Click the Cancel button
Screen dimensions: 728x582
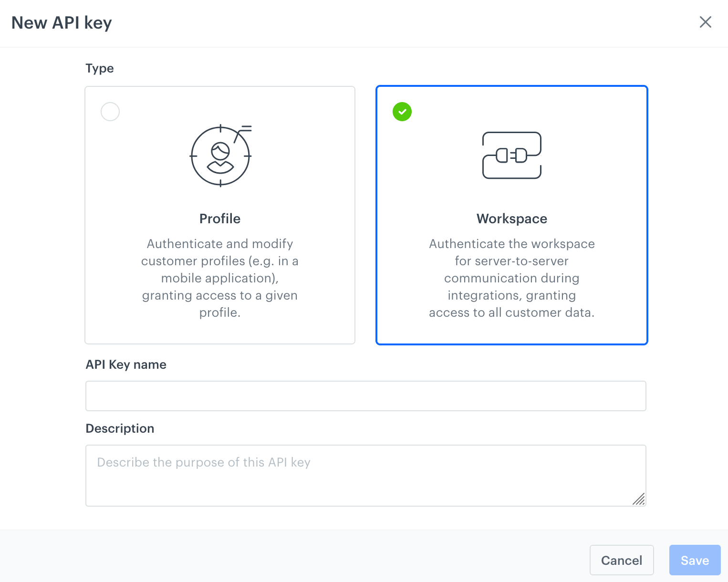click(621, 560)
